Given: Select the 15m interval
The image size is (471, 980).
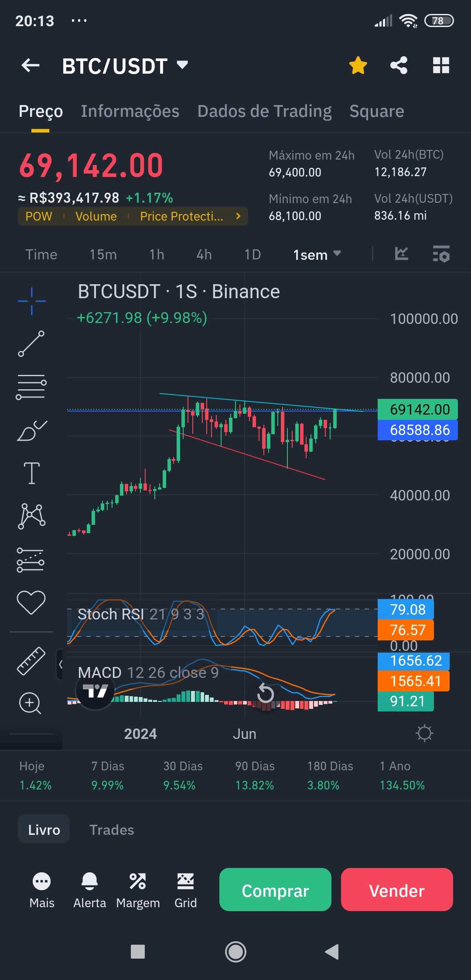Looking at the screenshot, I should pyautogui.click(x=103, y=255).
